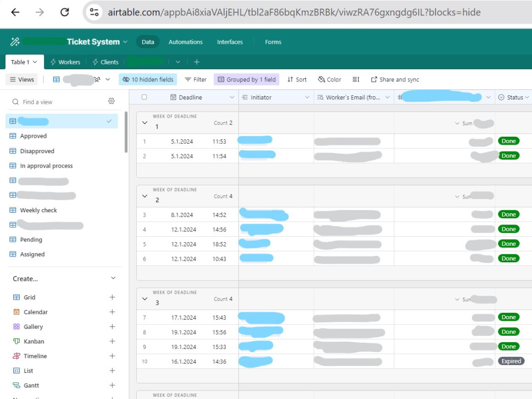Image resolution: width=532 pixels, height=399 pixels.
Task: Open the Interfaces tab
Action: pyautogui.click(x=230, y=41)
